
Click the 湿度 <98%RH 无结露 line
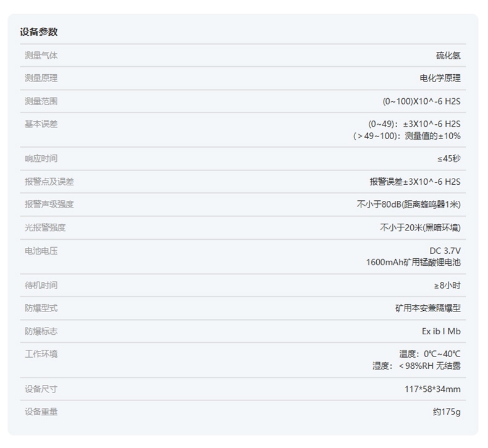point(416,366)
